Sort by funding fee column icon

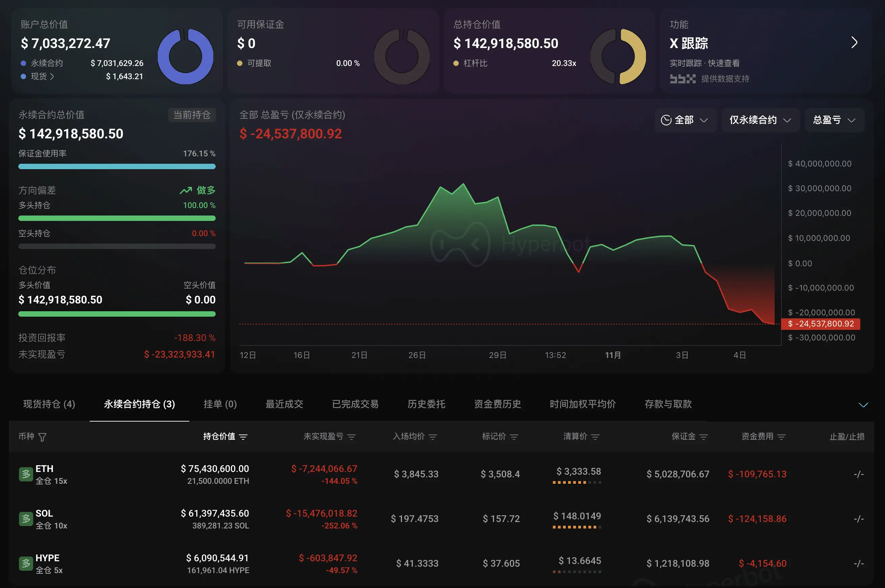pyautogui.click(x=781, y=437)
